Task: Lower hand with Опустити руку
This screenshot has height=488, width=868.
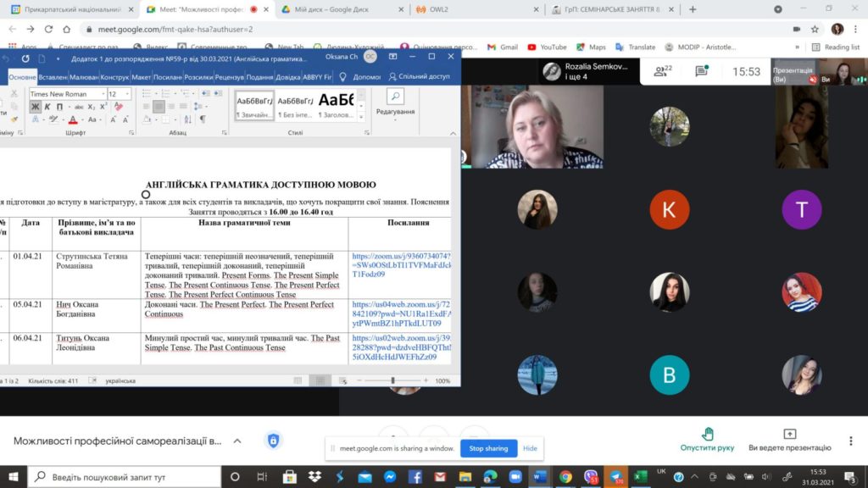Action: (x=708, y=439)
